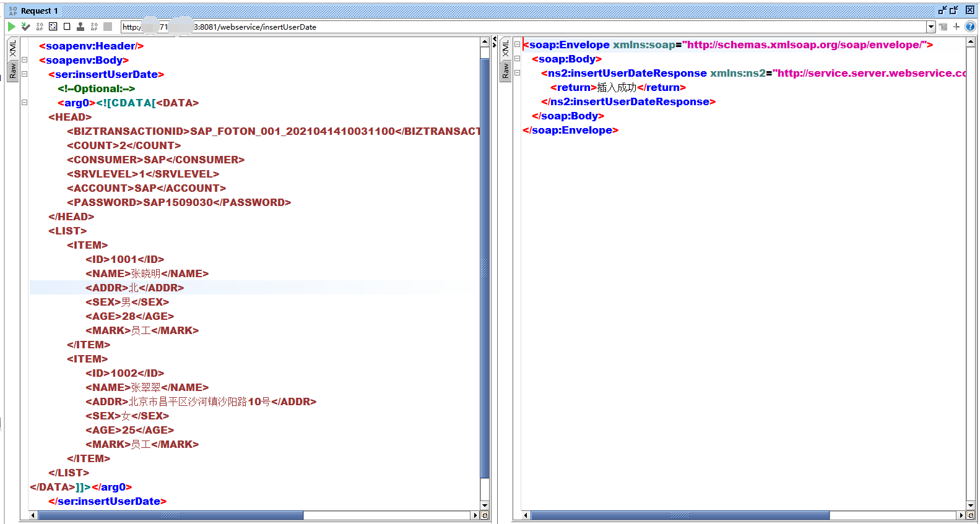Click the CONSUMER SAP line
The image size is (980, 524).
point(156,160)
